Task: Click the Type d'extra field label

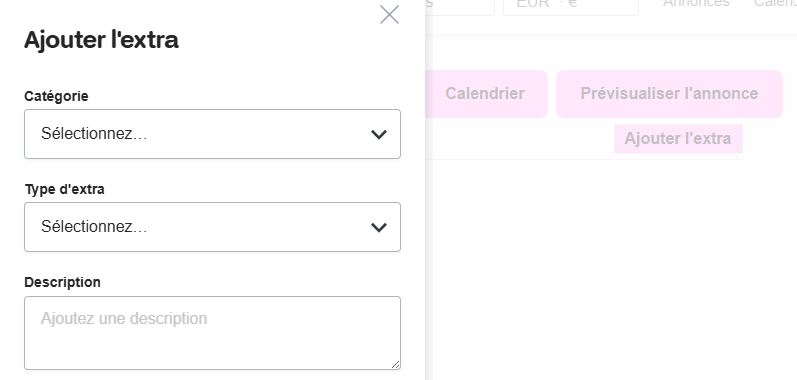Action: pyautogui.click(x=65, y=189)
